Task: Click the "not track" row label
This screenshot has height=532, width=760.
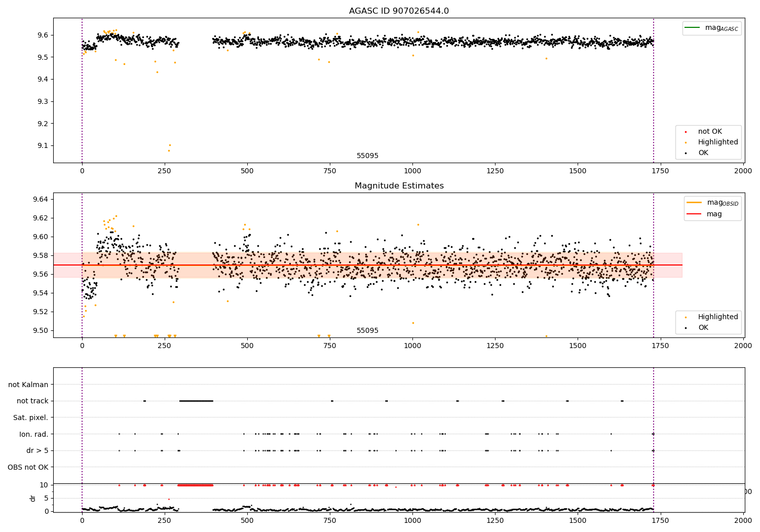Action: [32, 401]
